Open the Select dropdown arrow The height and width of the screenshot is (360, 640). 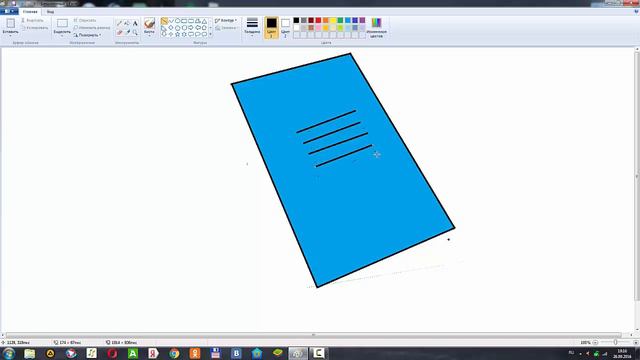point(62,36)
